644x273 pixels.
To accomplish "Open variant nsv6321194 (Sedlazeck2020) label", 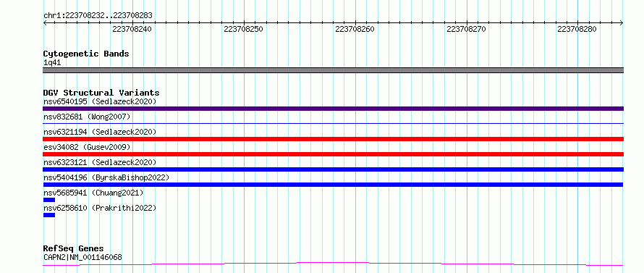I will 100,132.
